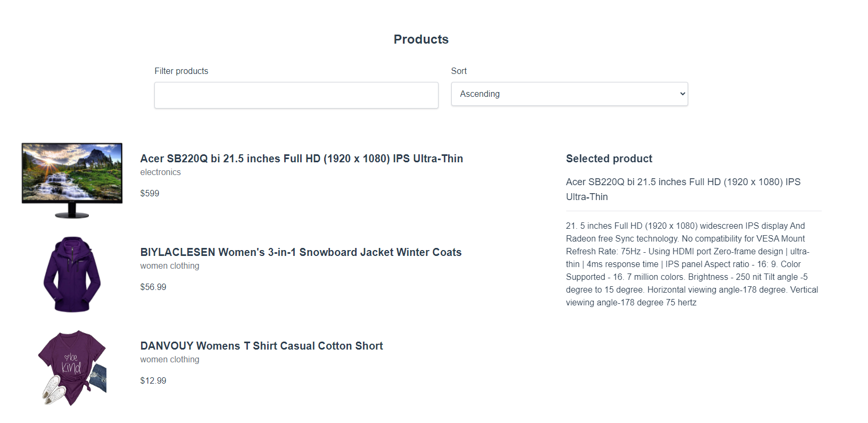Image resolution: width=868 pixels, height=423 pixels.
Task: Click the 'Selected product' heading
Action: pyautogui.click(x=609, y=159)
